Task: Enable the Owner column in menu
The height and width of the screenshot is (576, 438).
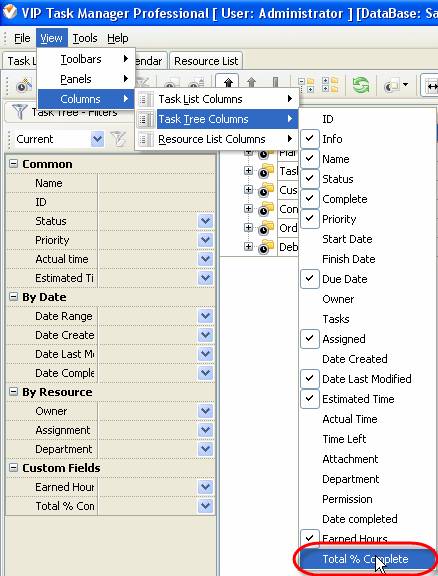Action: 367,299
